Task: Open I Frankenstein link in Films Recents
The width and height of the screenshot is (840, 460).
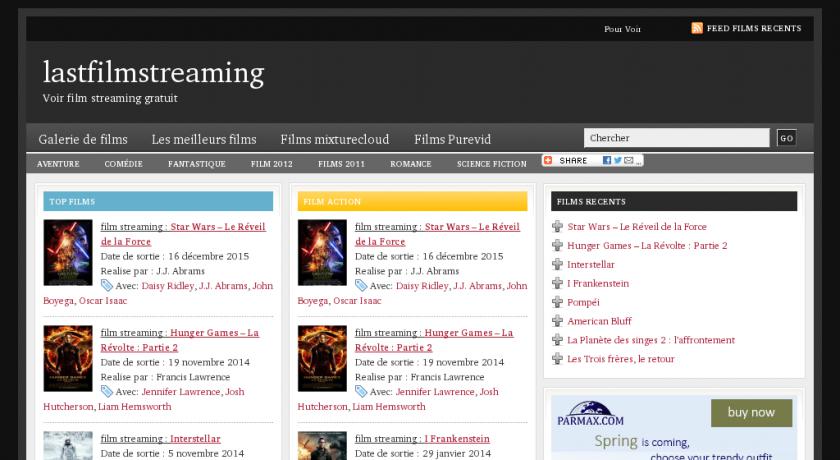Action: click(598, 283)
